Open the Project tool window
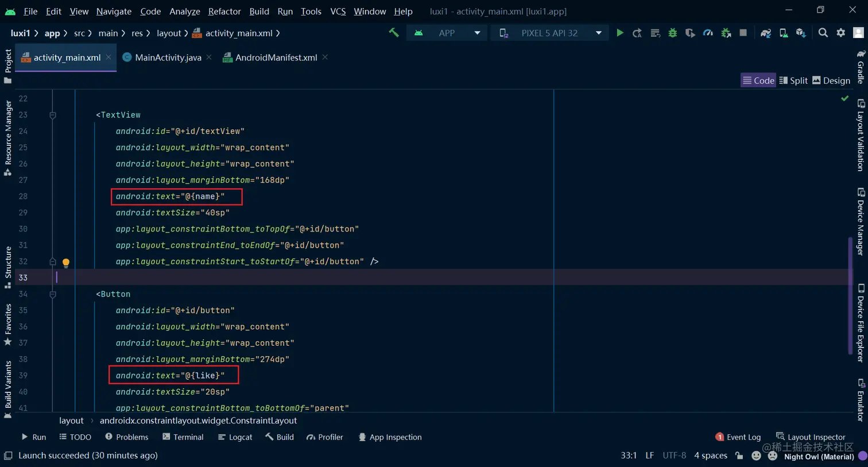The width and height of the screenshot is (868, 467). tap(7, 66)
